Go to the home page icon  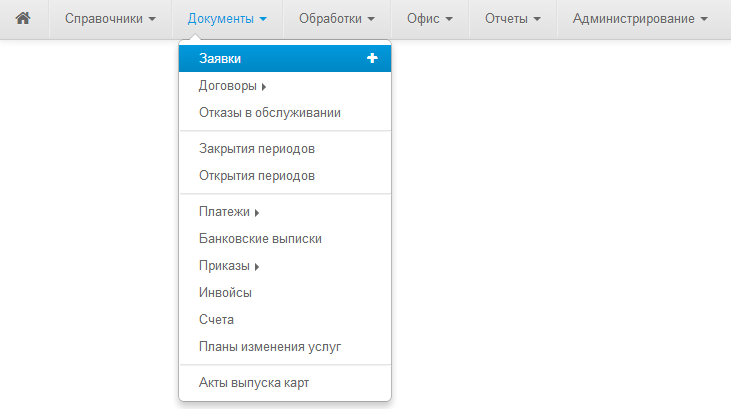point(23,18)
